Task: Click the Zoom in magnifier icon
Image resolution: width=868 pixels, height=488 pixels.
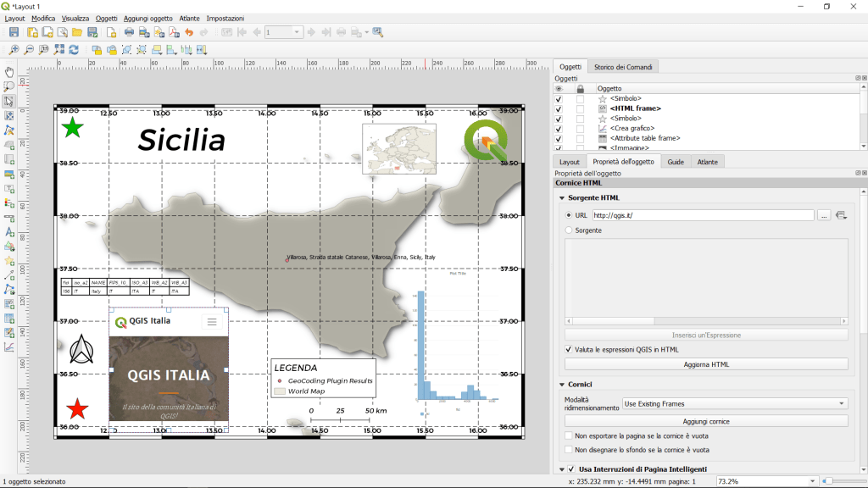Action: click(14, 50)
